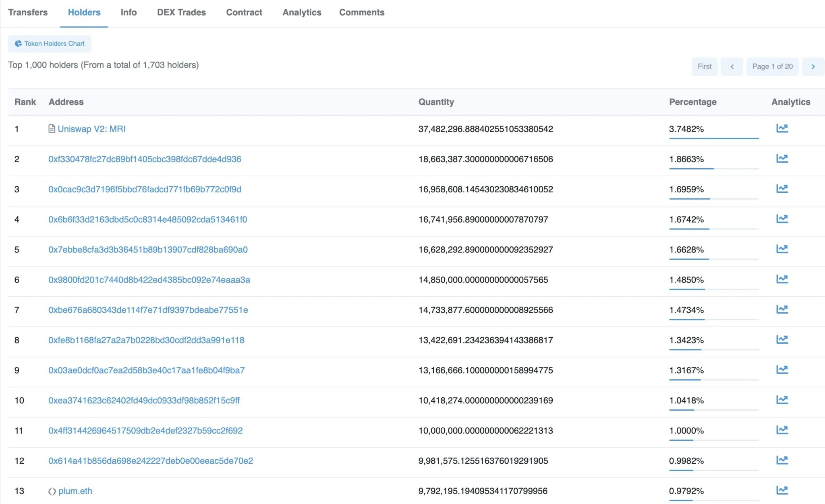The image size is (825, 504).
Task: Click the 1.3423% percentage value
Action: click(x=686, y=340)
